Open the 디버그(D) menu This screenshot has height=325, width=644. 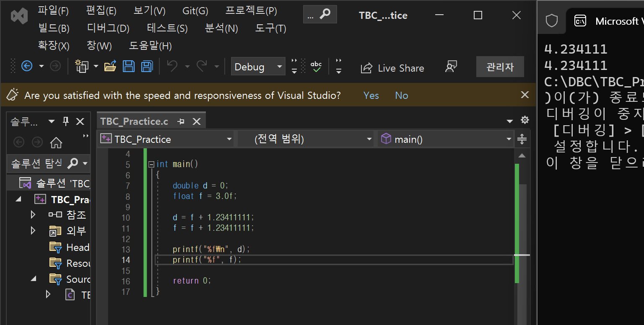pos(108,28)
